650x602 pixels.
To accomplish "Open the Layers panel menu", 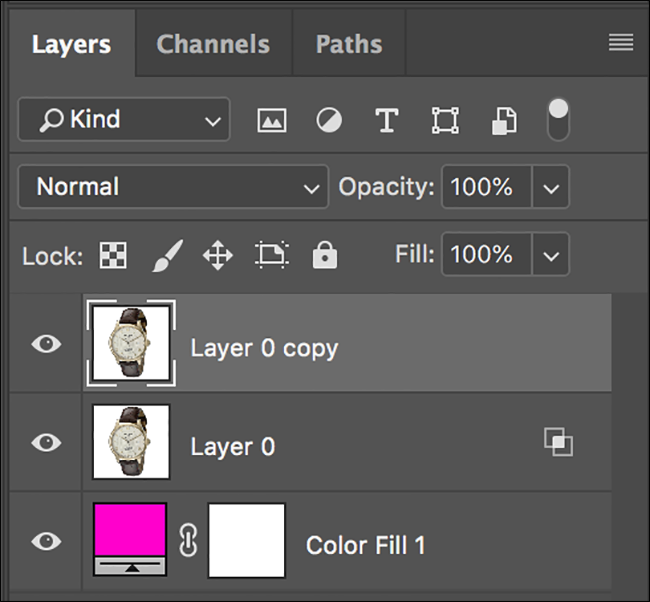I will (x=621, y=42).
